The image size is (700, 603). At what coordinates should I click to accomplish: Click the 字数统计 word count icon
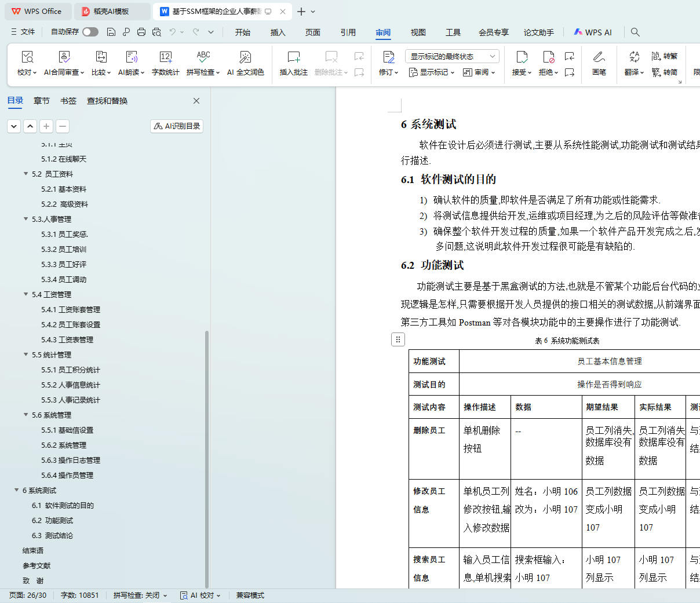point(165,57)
